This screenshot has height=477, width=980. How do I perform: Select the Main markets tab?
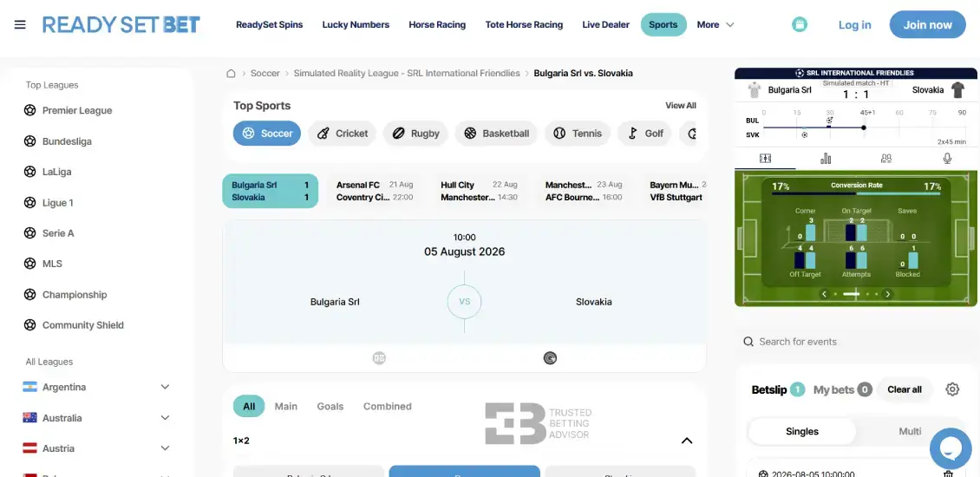coord(285,407)
